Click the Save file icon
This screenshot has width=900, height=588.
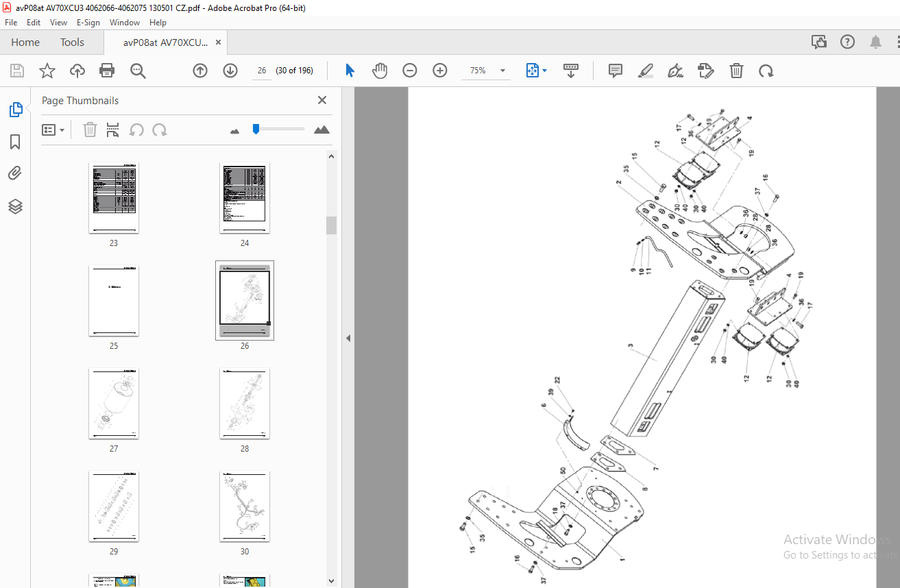pos(17,71)
